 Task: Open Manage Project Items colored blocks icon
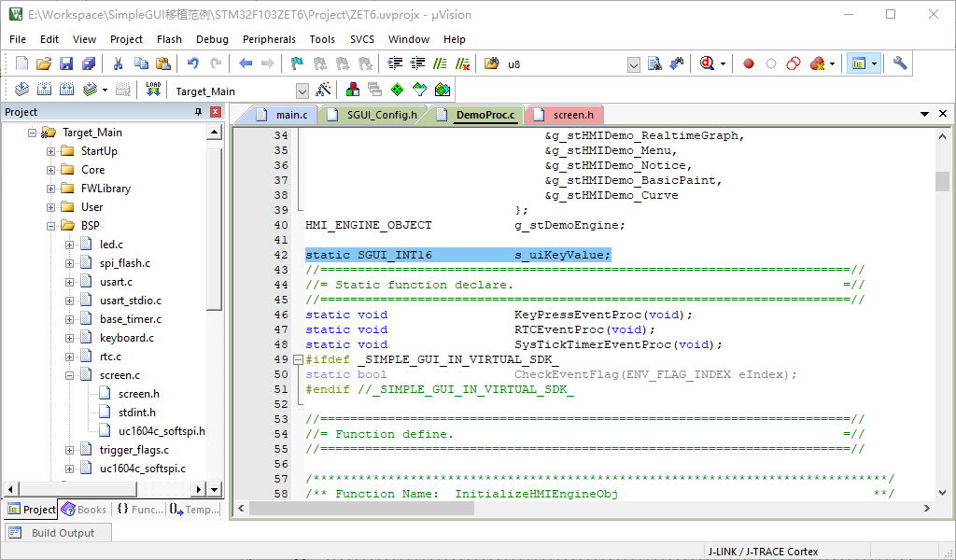tap(352, 91)
